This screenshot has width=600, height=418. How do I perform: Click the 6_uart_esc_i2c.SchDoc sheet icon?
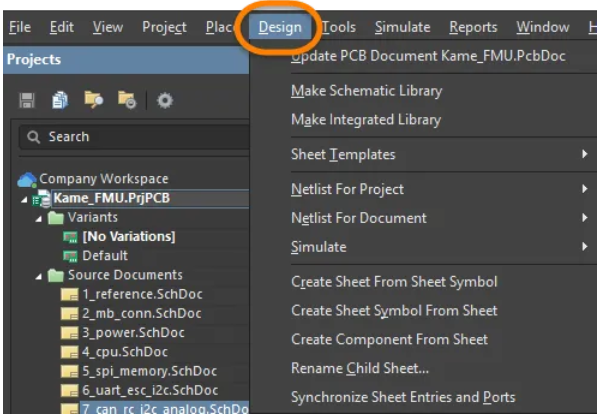tap(70, 390)
